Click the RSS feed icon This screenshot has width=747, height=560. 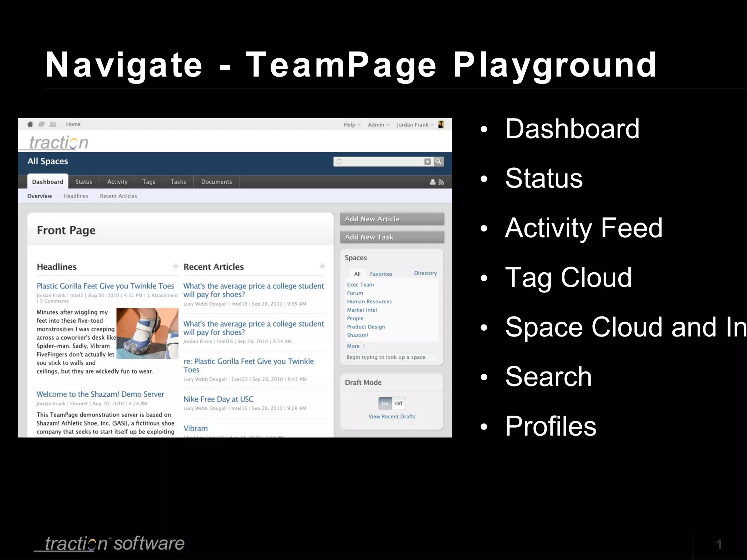click(x=441, y=182)
